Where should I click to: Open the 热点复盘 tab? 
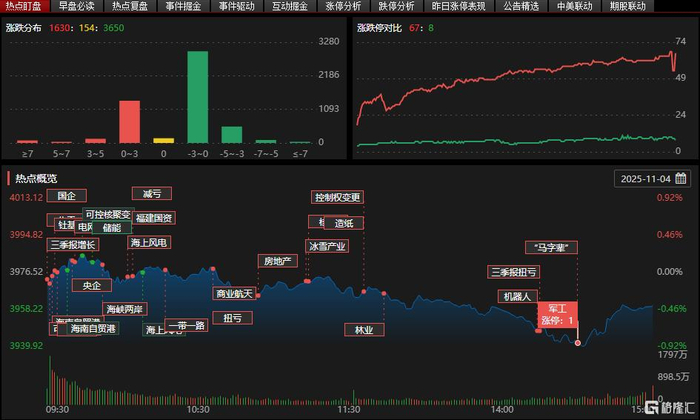130,6
